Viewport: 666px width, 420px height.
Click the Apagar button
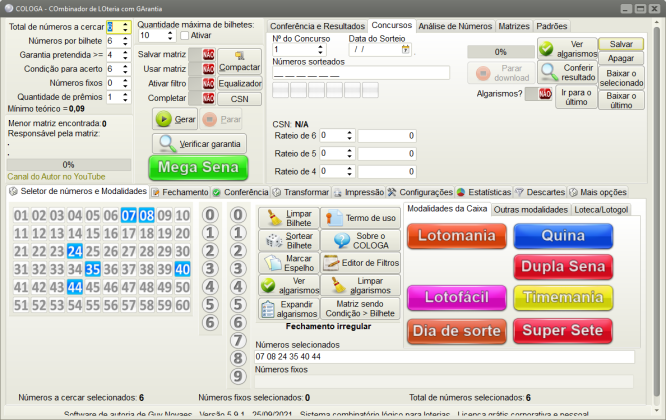tap(621, 58)
